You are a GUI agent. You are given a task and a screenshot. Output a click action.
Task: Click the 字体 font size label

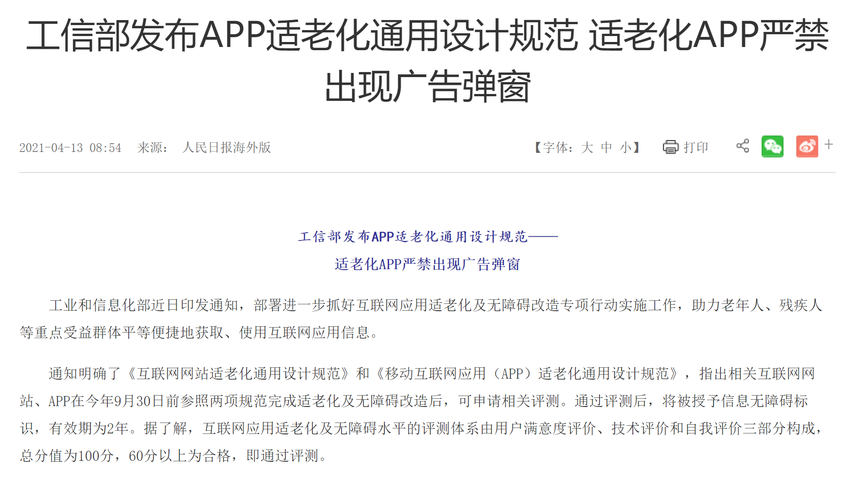point(556,147)
